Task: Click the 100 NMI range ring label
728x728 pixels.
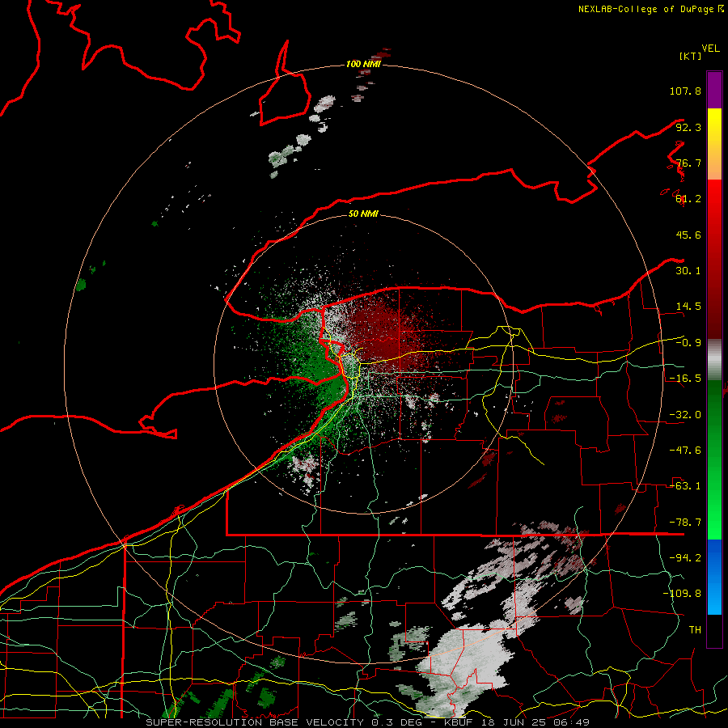Action: pyautogui.click(x=363, y=64)
